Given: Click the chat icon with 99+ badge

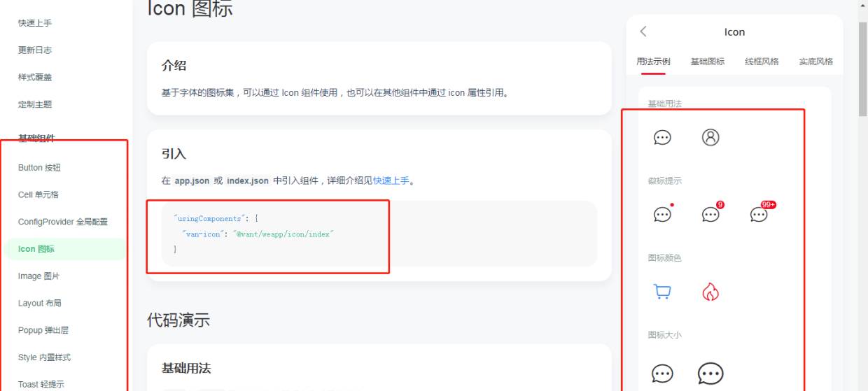Looking at the screenshot, I should click(762, 213).
